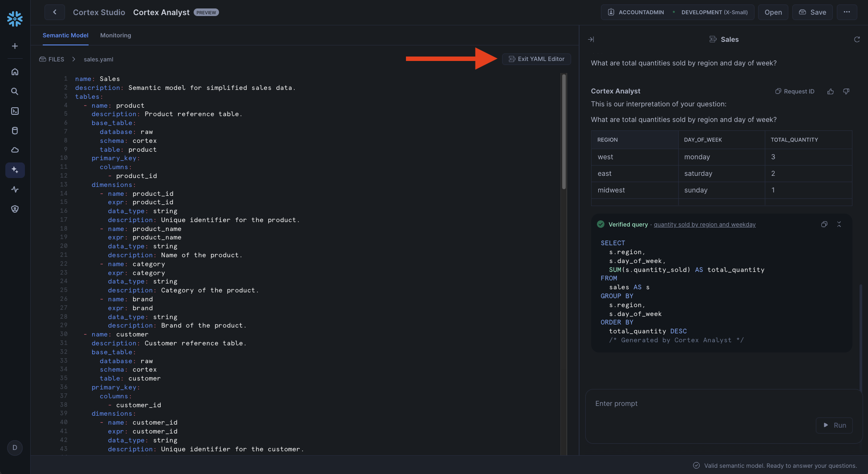
Task: Click YAML line 'description: Product reference table.'
Action: tap(167, 114)
